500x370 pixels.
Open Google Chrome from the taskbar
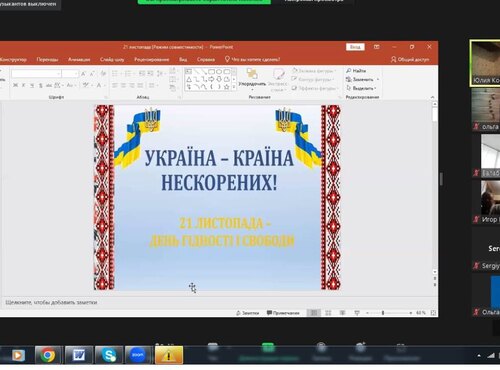48,355
